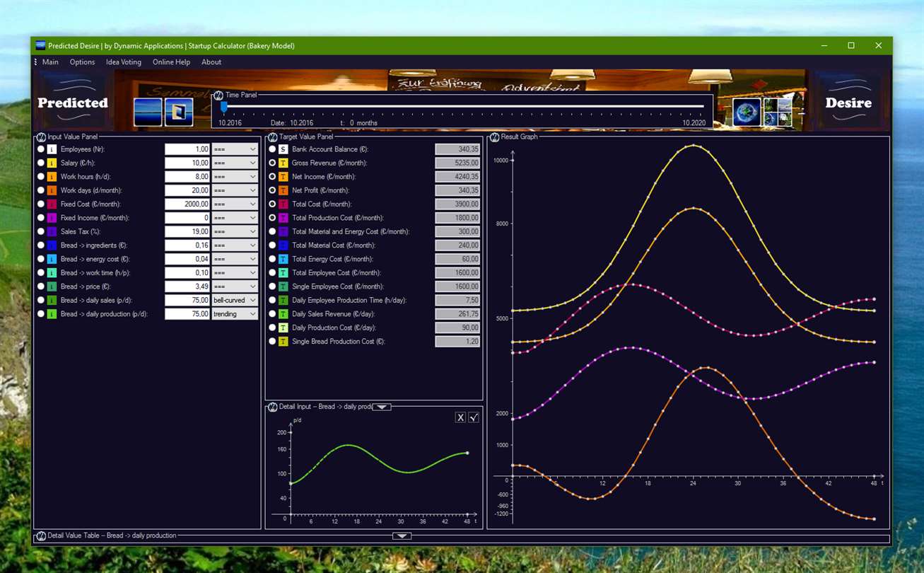924x573 pixels.
Task: Click the 'T' icon for Total Energy Cost
Action: [x=283, y=259]
